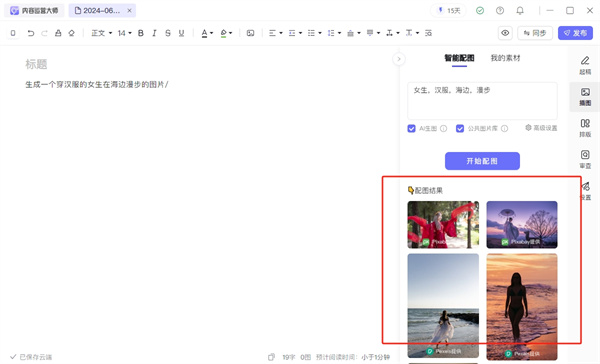Open 高级设置 advanced settings
Screen dimensions: 600x364
pos(541,128)
